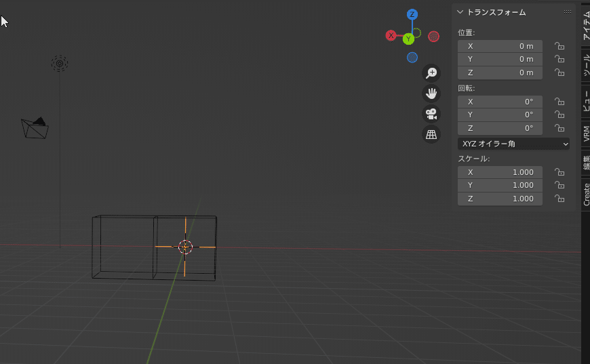Image resolution: width=590 pixels, height=364 pixels.
Task: Select the light object in viewport
Action: click(60, 64)
